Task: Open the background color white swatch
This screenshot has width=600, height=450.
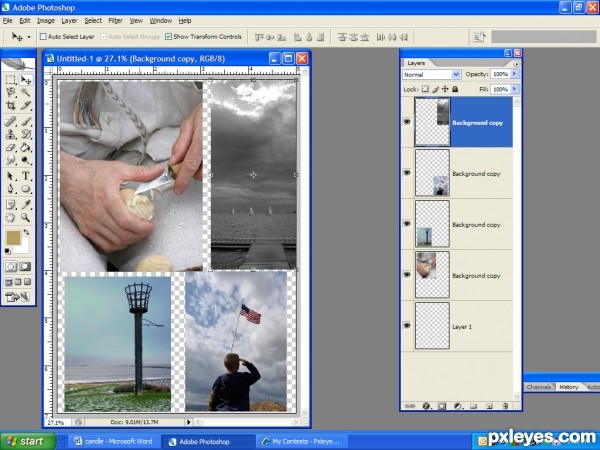Action: [x=23, y=247]
